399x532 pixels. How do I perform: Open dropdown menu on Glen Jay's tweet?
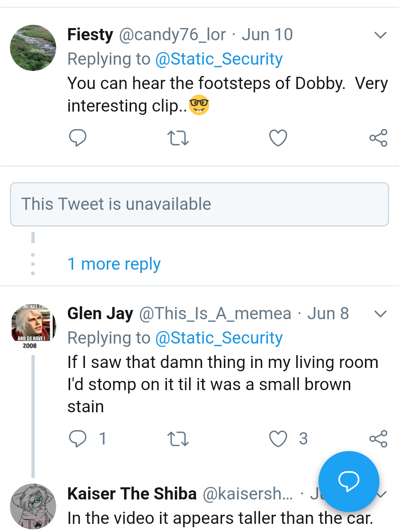coord(380,314)
